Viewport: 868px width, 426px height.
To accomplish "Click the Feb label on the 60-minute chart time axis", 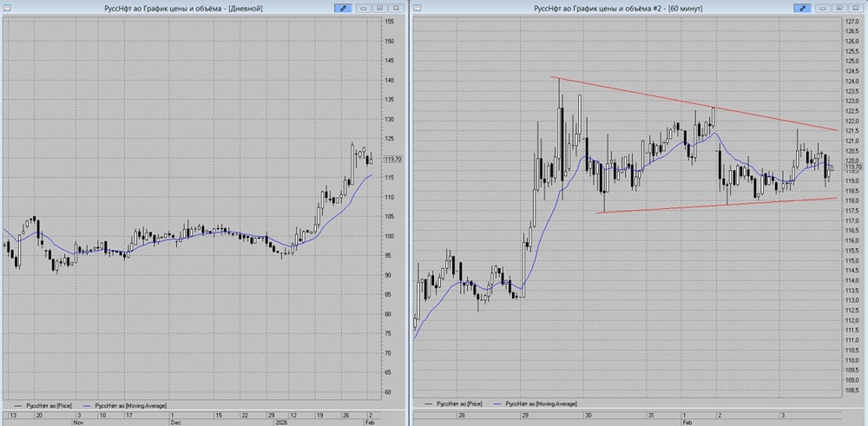I will [x=687, y=423].
